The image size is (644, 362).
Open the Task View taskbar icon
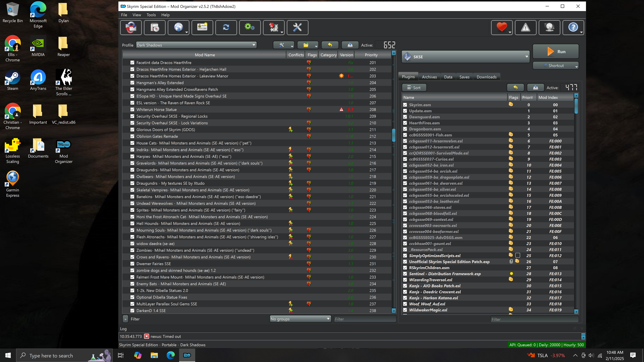(x=121, y=355)
